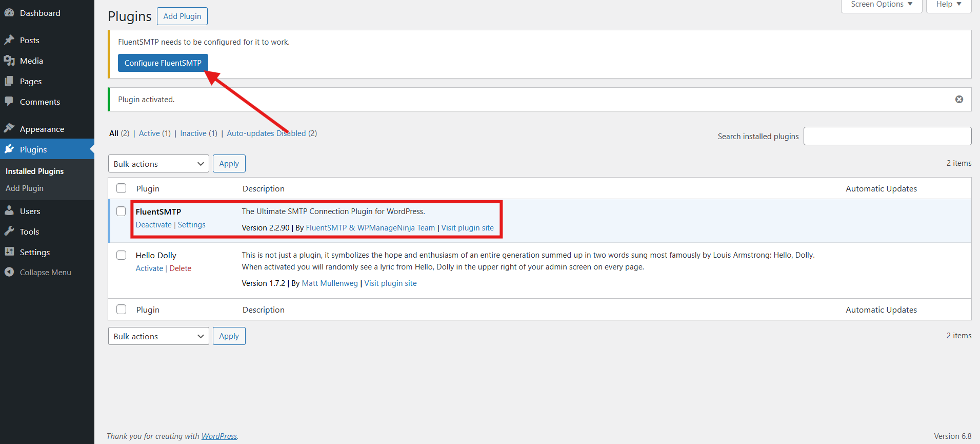Open the top Bulk actions dropdown
Image resolution: width=980 pixels, height=444 pixels.
(158, 164)
